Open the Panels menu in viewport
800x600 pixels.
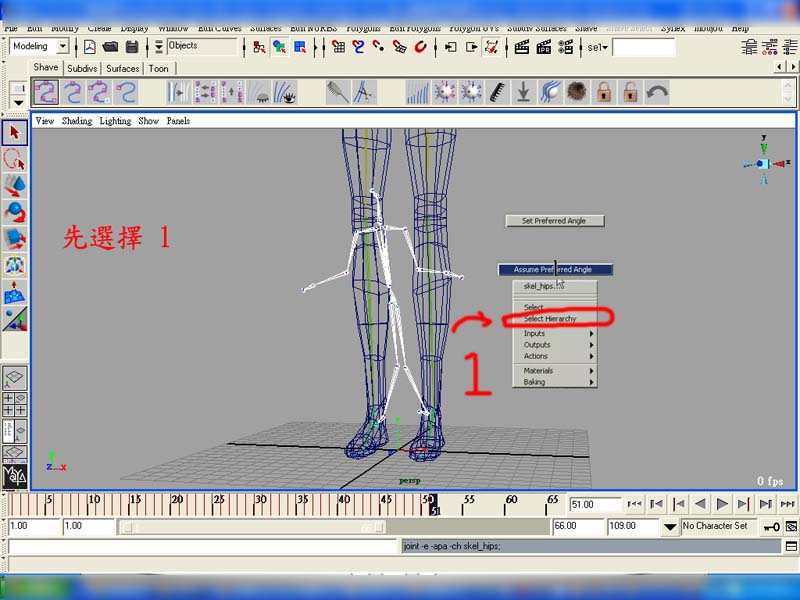point(178,121)
